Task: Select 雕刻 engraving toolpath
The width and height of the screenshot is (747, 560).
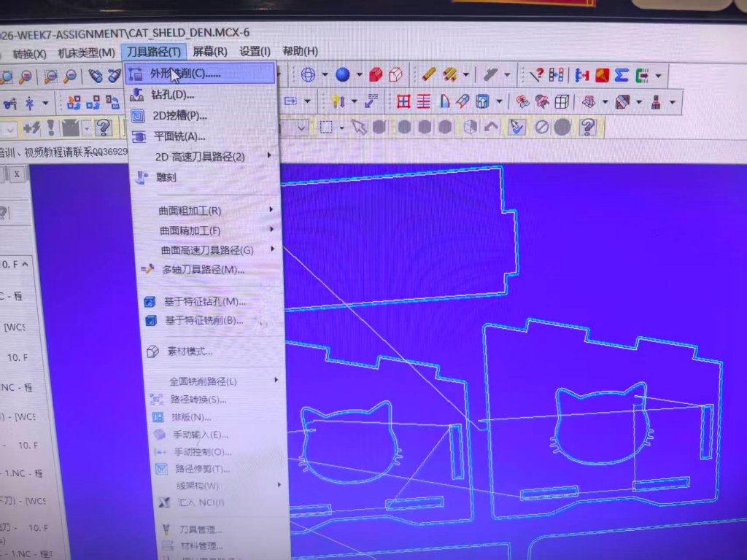Action: click(206, 178)
